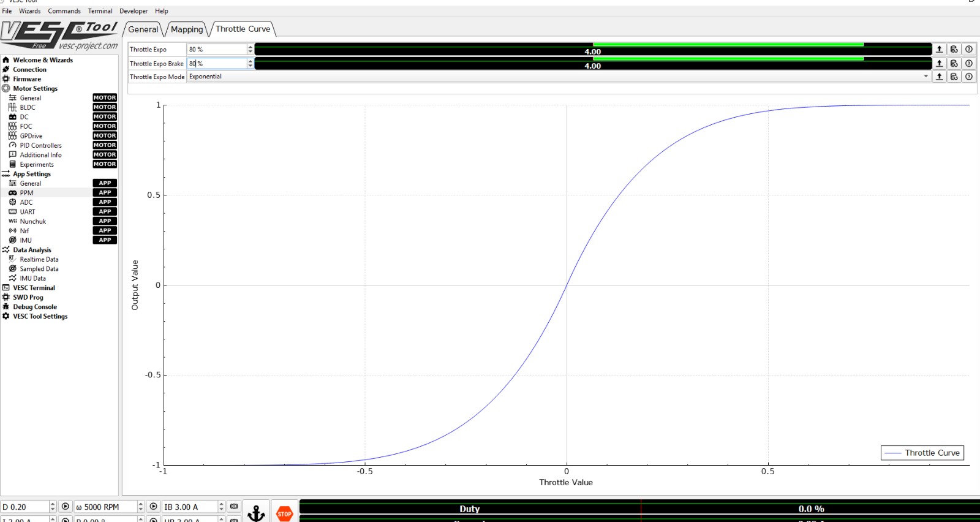Click stepper arrows on Throttle Expo value

pos(250,49)
